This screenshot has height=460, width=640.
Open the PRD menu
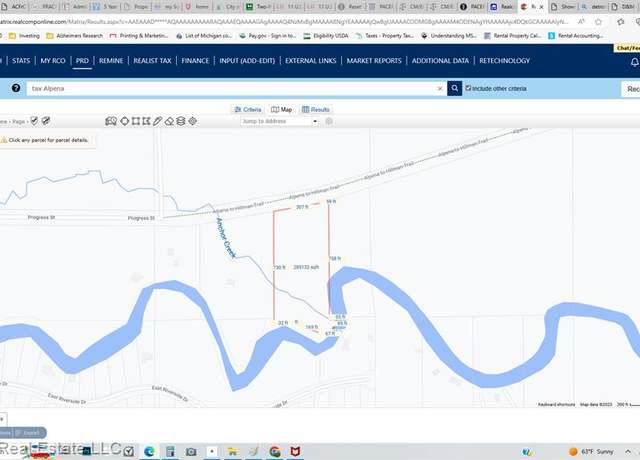point(82,61)
